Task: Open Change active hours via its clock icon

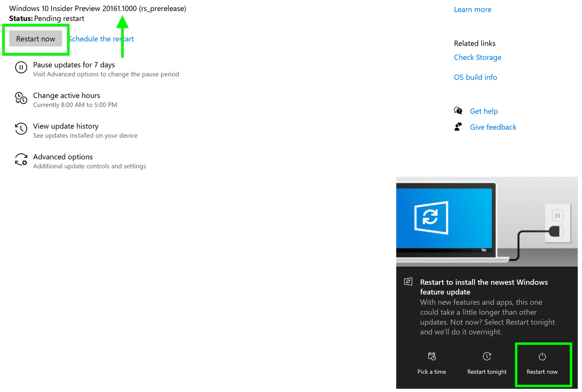Action: pyautogui.click(x=21, y=98)
